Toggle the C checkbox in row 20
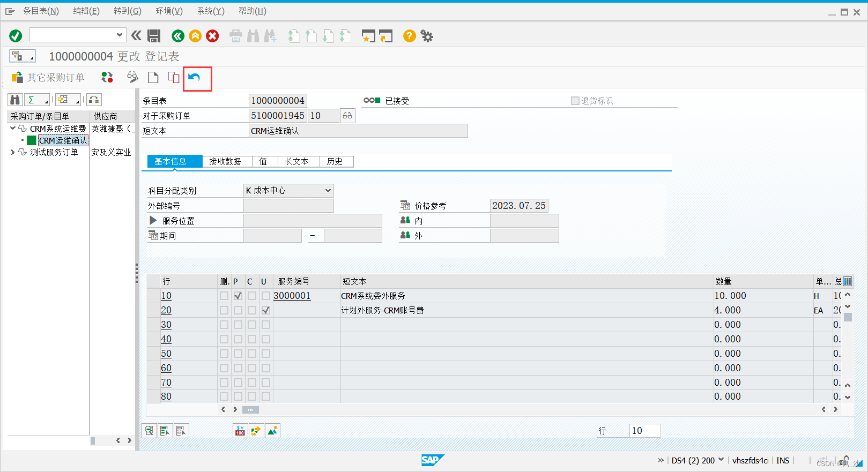The width and height of the screenshot is (868, 472). (252, 310)
